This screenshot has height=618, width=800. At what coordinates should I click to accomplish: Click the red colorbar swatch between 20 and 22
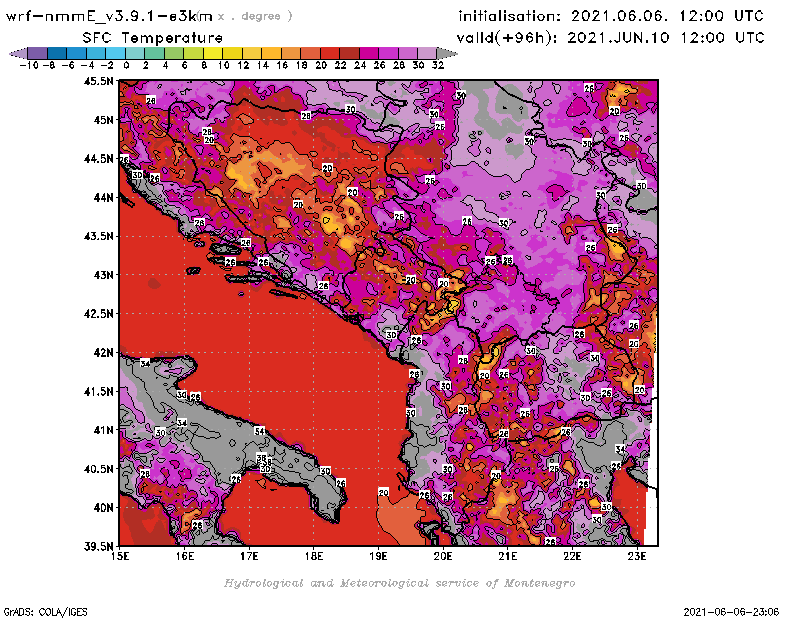coord(330,53)
